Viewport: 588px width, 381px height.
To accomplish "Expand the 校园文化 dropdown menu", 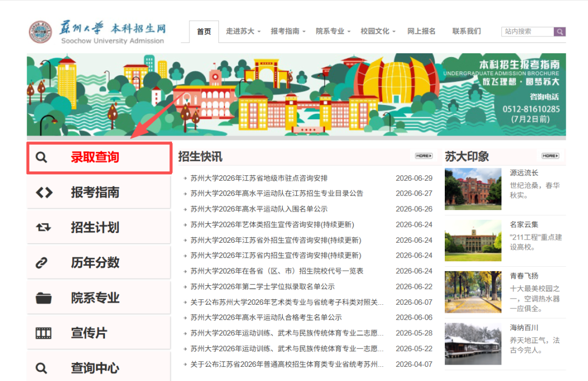I will pyautogui.click(x=378, y=31).
